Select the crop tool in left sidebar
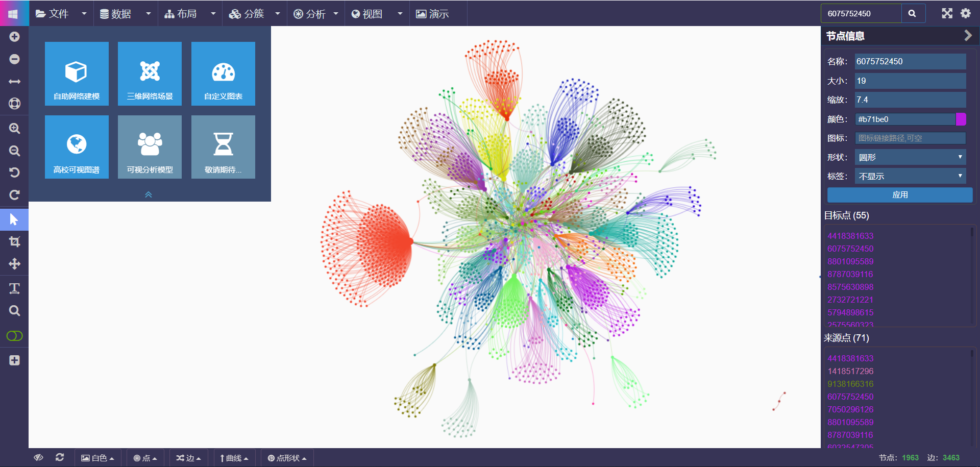Screen dimensions: 980x467 point(14,241)
